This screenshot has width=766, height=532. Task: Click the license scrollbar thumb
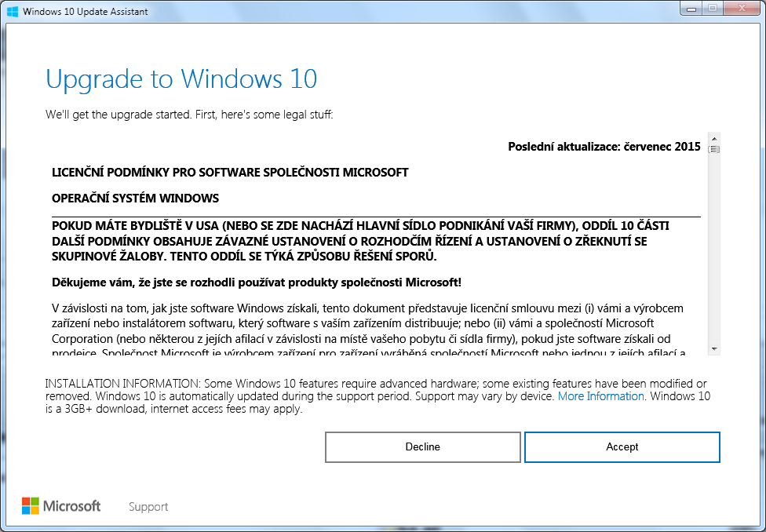[714, 148]
